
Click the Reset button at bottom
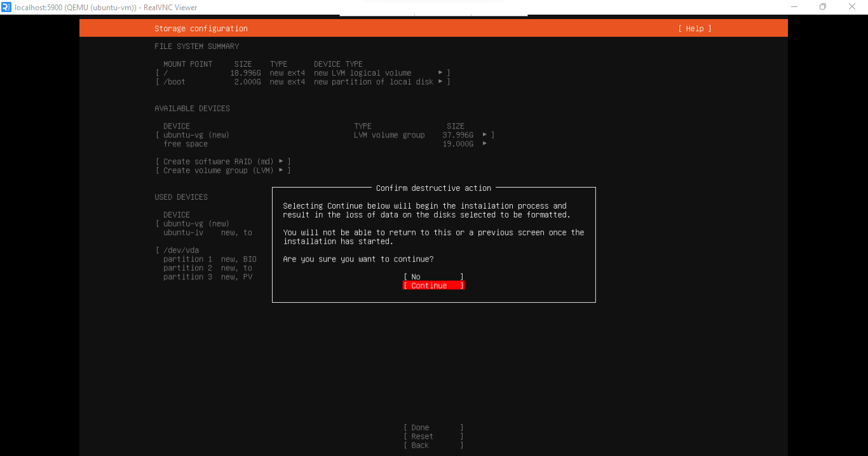(x=433, y=436)
